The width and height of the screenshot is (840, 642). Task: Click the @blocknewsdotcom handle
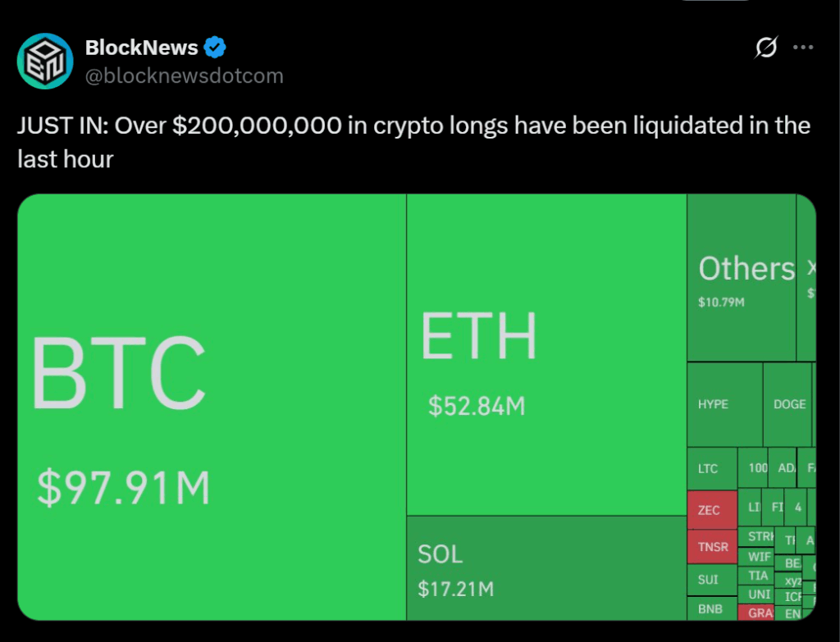pyautogui.click(x=184, y=76)
